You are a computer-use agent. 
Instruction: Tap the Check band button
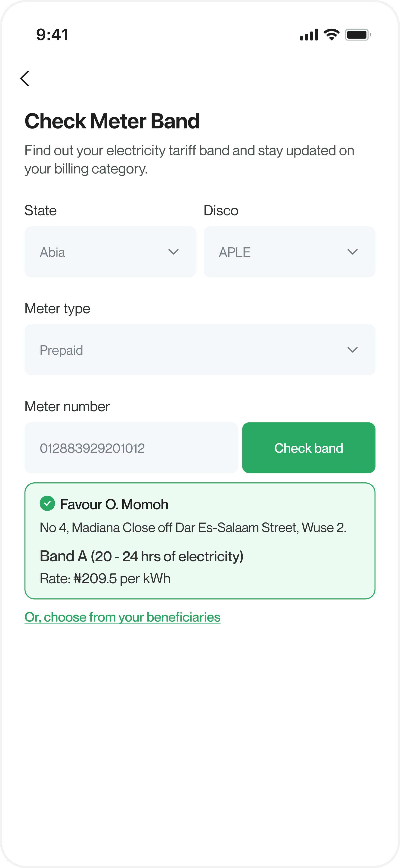tap(309, 448)
